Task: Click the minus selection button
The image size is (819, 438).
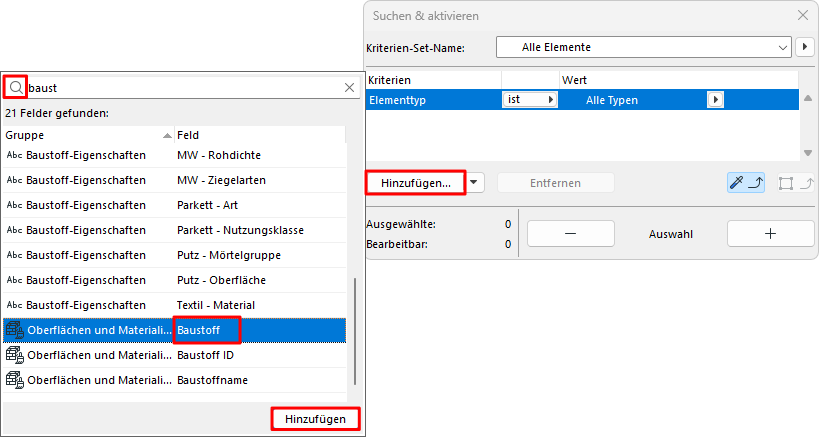Action: coord(569,233)
